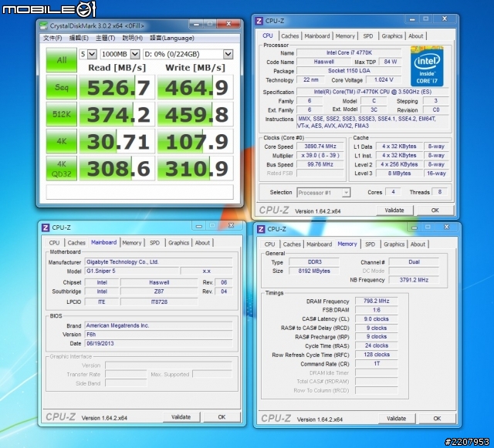Start the 4K benchmark test
The image size is (494, 448).
[x=62, y=141]
